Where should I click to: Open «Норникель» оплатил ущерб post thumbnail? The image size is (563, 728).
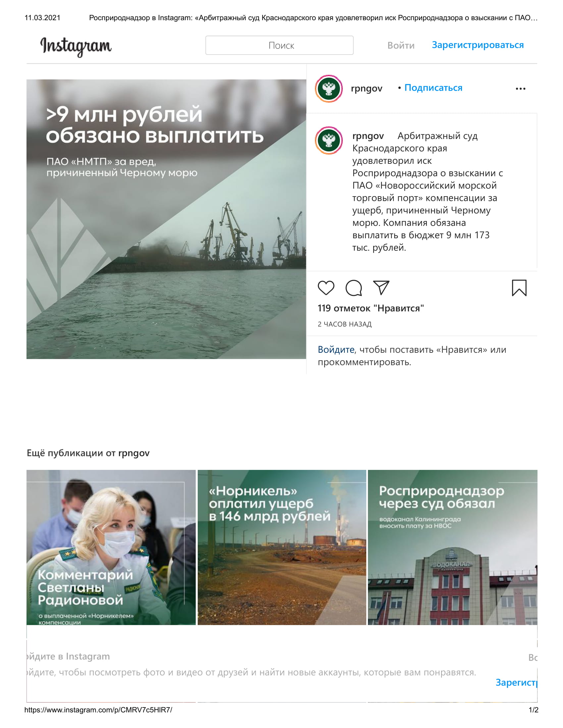282,547
